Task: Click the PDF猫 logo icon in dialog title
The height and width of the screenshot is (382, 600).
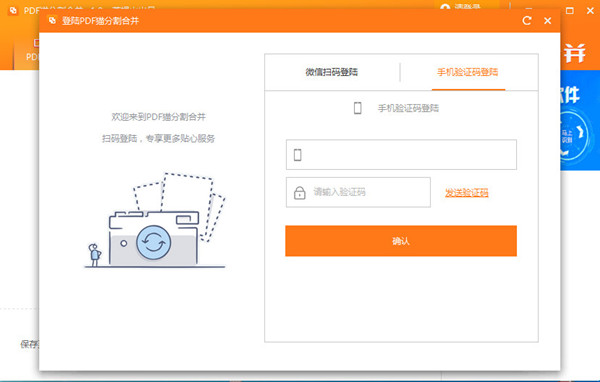Action: tap(52, 20)
